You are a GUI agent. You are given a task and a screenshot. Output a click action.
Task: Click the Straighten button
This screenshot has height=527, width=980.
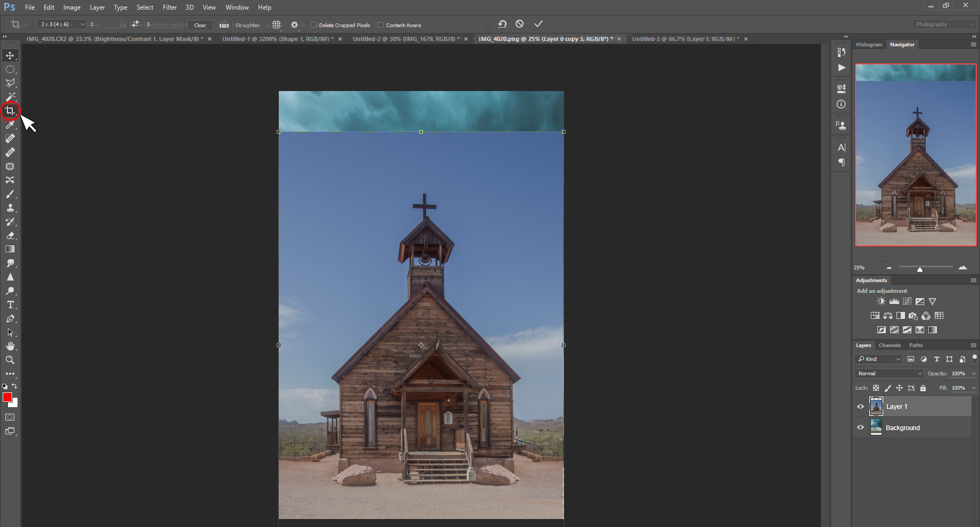240,25
